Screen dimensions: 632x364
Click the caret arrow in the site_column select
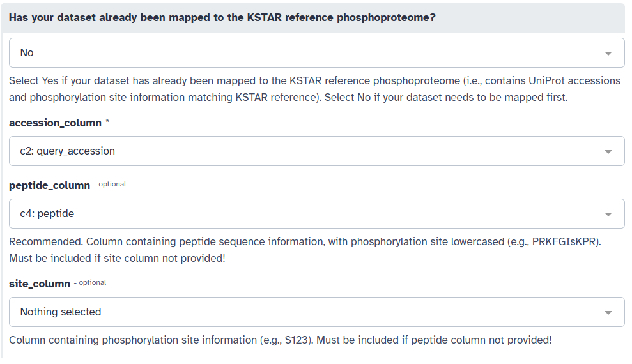tap(608, 312)
